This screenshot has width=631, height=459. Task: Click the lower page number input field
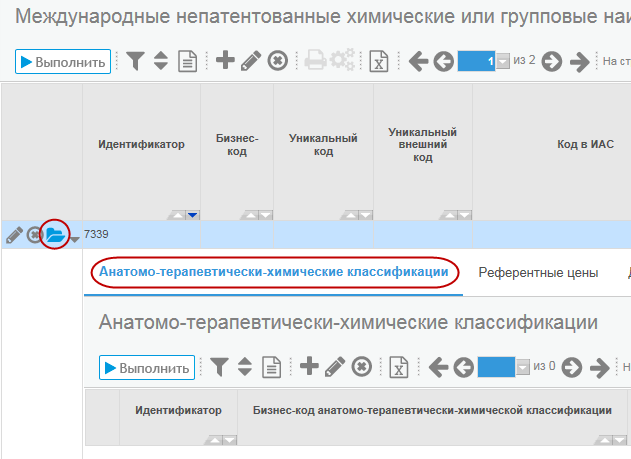[496, 367]
